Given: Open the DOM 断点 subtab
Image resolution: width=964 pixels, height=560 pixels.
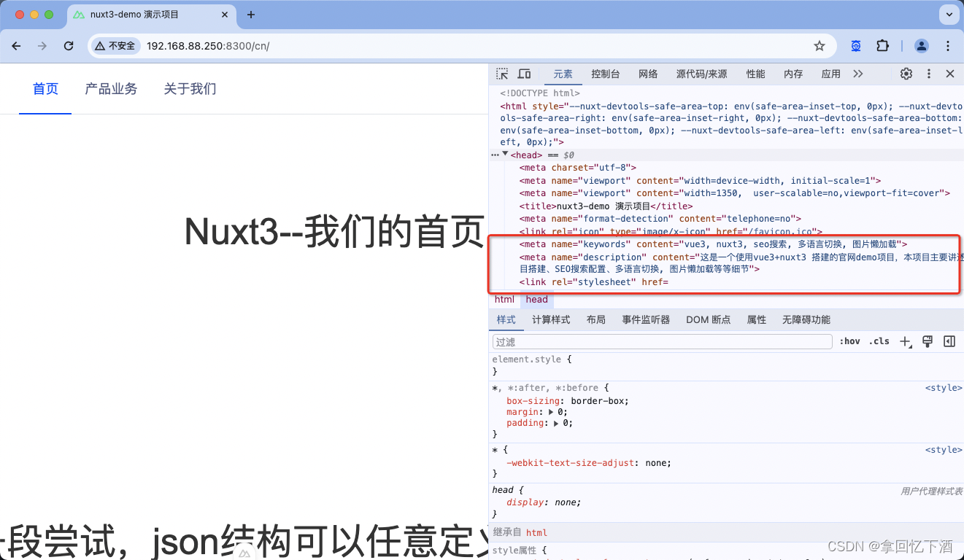Looking at the screenshot, I should click(x=708, y=320).
